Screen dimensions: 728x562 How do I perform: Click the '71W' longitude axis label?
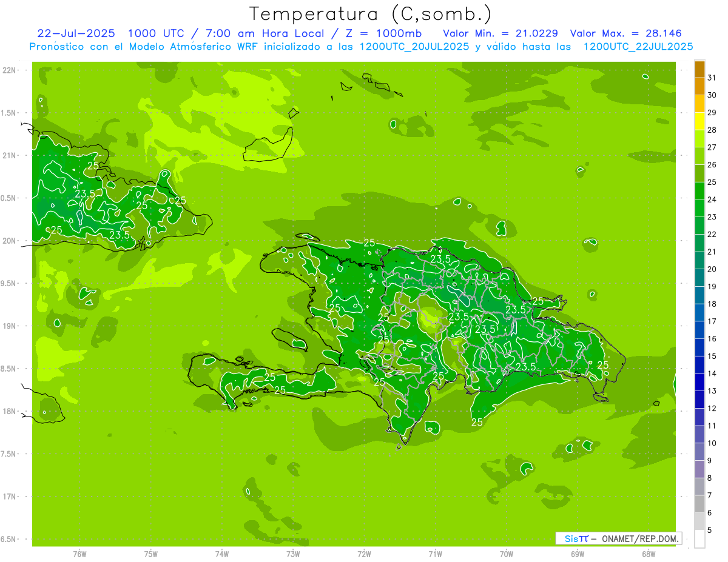coord(435,555)
